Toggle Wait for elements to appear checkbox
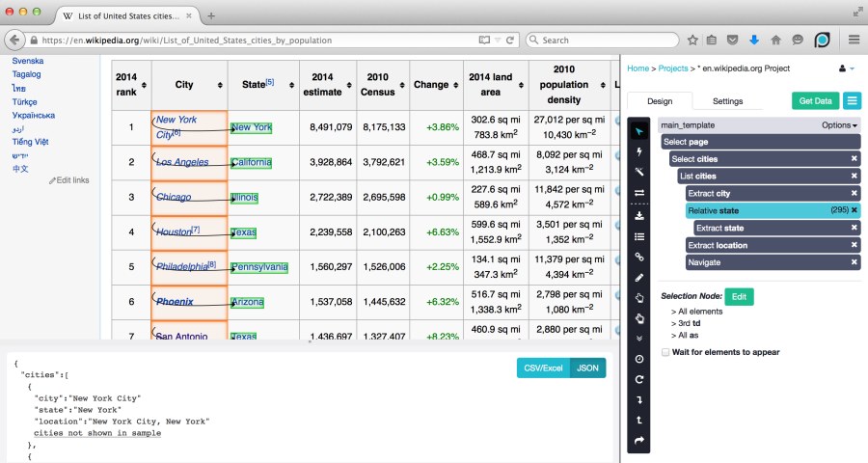Image resolution: width=868 pixels, height=463 pixels. coord(665,352)
